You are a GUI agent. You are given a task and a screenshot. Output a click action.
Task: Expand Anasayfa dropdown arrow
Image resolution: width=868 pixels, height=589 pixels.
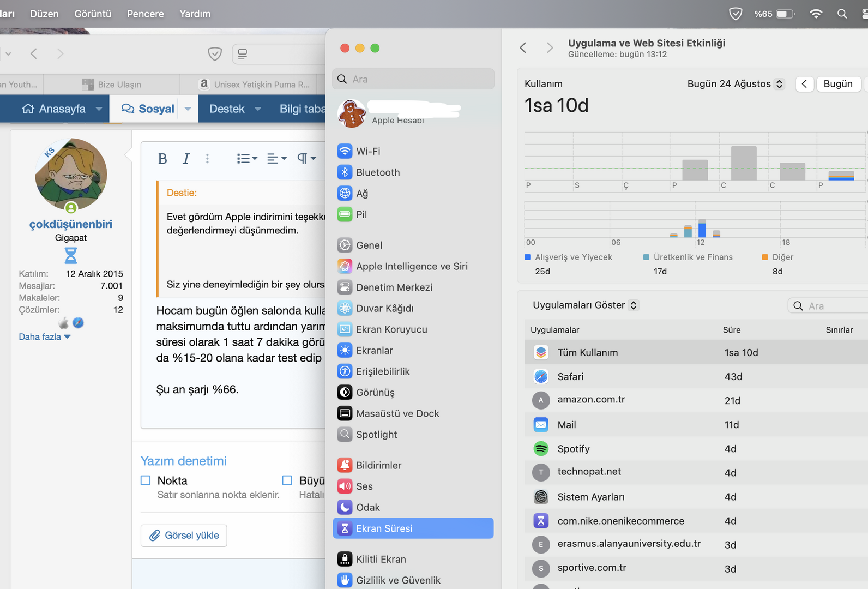(99, 109)
